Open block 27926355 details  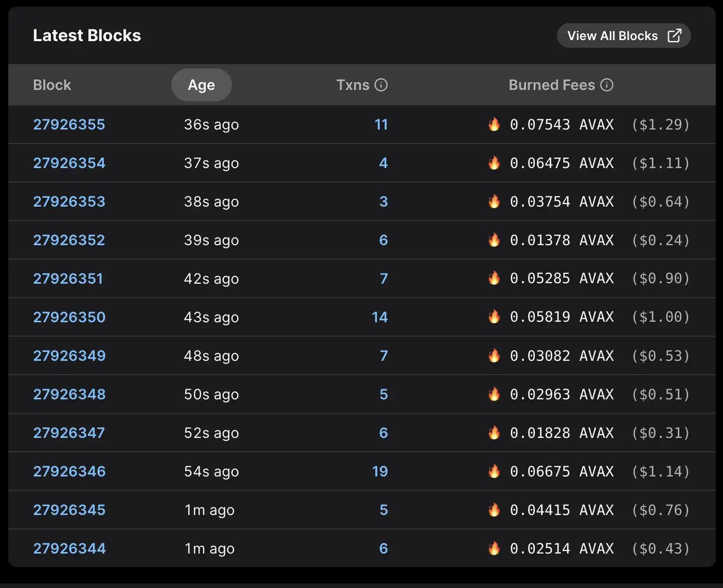tap(69, 124)
